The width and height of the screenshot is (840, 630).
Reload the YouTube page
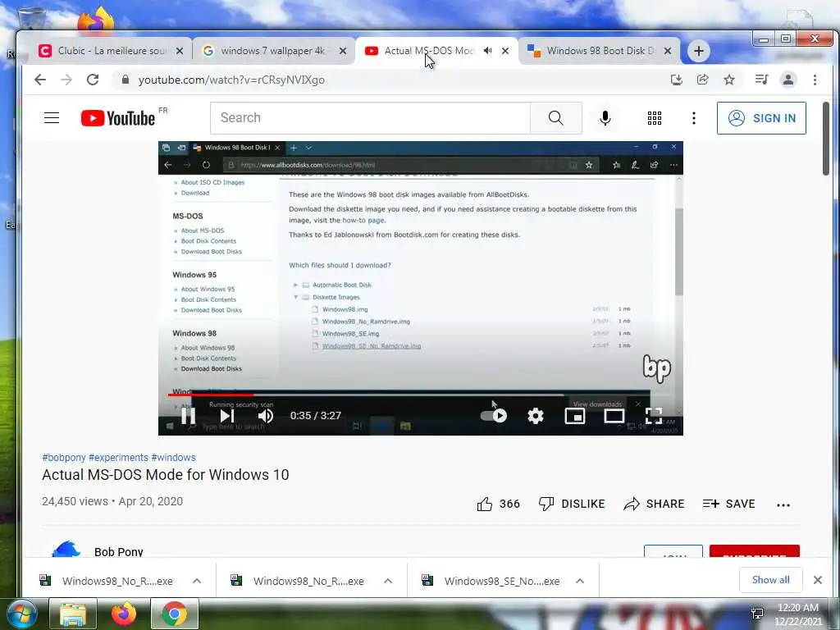tap(93, 80)
